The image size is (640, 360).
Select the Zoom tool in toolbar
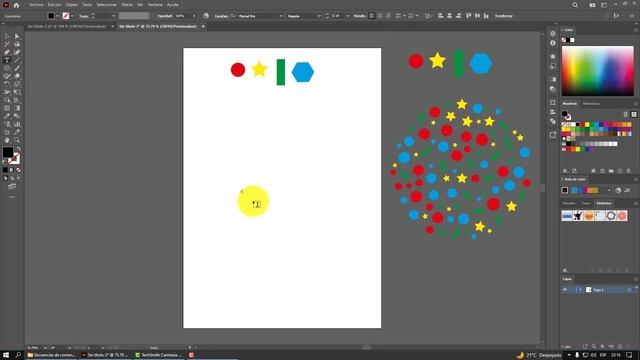click(x=17, y=140)
